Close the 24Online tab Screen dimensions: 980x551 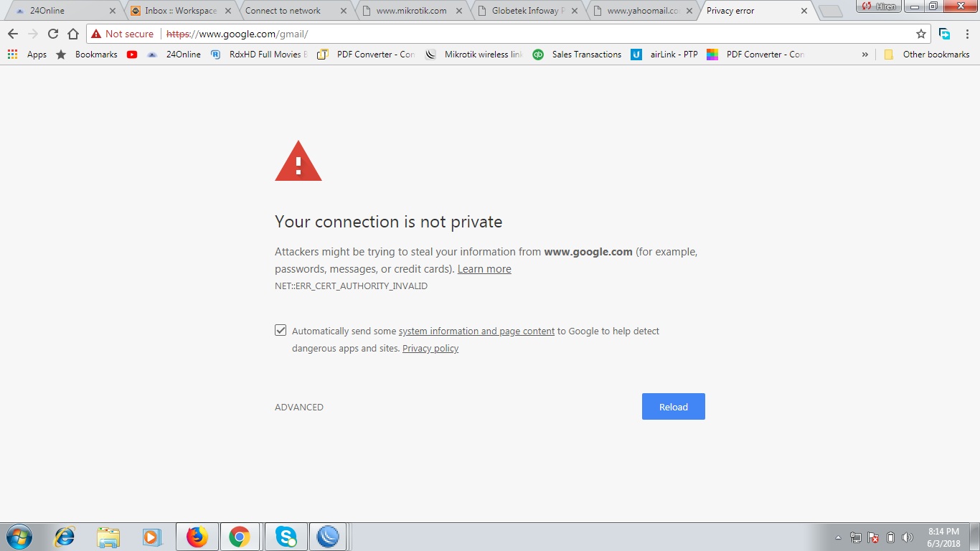pos(112,11)
